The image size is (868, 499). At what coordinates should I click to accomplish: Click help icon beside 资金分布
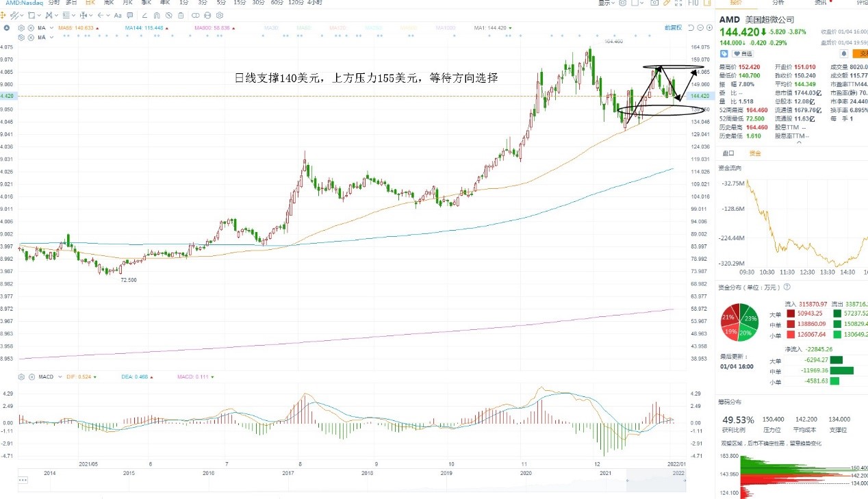[787, 287]
